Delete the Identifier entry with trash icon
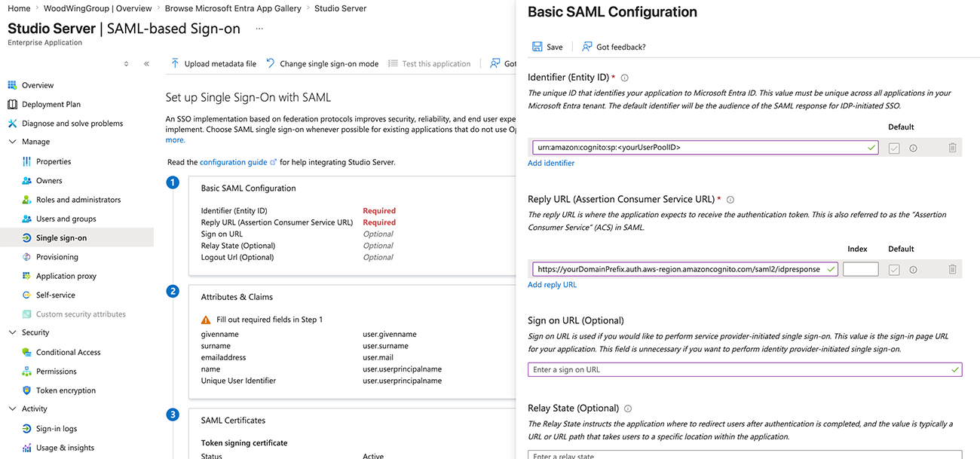Image resolution: width=980 pixels, height=459 pixels. 952,148
